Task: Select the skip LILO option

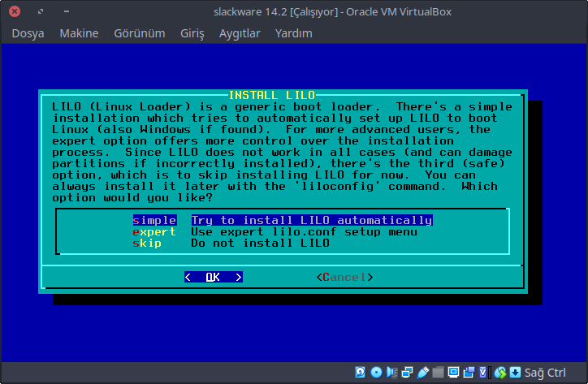Action: [x=231, y=243]
